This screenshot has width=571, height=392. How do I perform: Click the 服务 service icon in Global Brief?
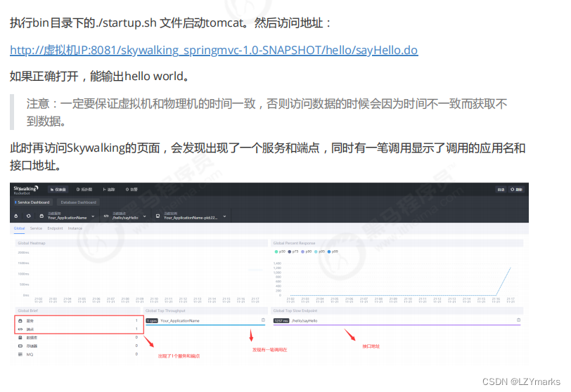(x=20, y=321)
